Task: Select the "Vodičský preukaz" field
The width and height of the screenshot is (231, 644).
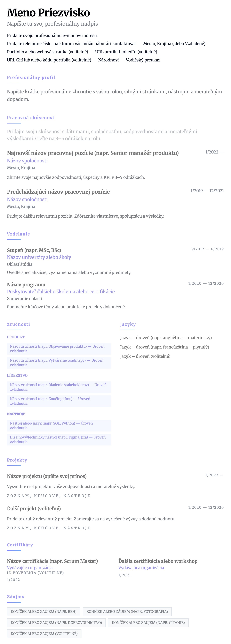Action: (143, 60)
